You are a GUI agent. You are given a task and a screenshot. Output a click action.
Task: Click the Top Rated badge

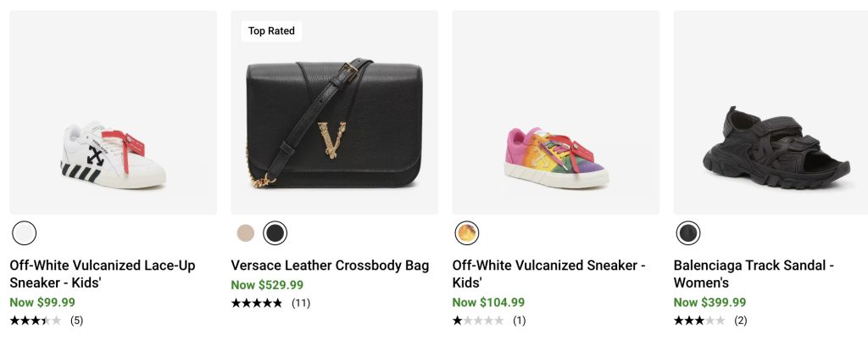click(x=271, y=31)
